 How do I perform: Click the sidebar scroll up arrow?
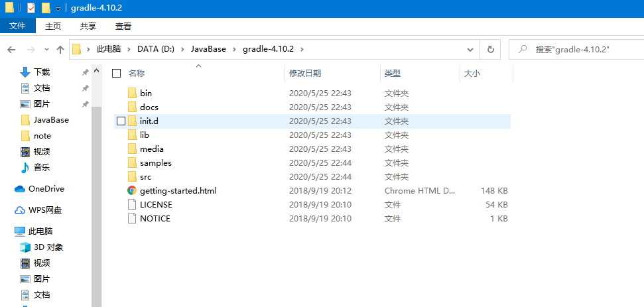click(97, 70)
